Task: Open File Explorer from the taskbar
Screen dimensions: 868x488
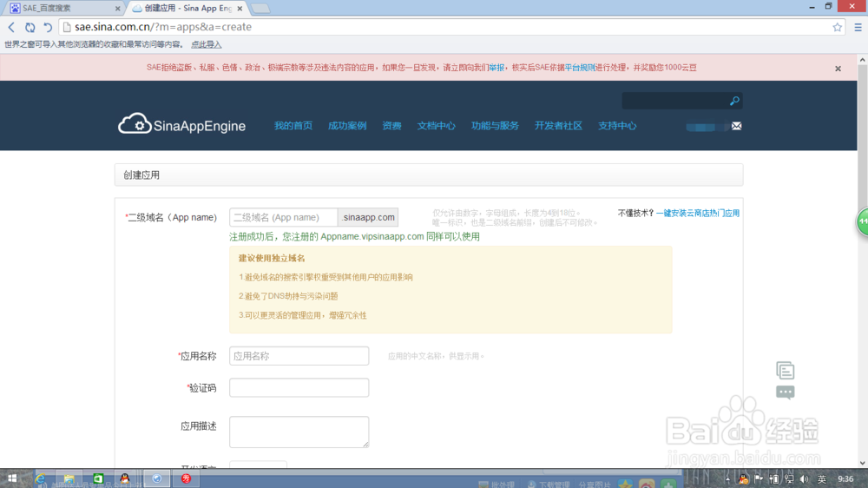Action: coord(69,478)
